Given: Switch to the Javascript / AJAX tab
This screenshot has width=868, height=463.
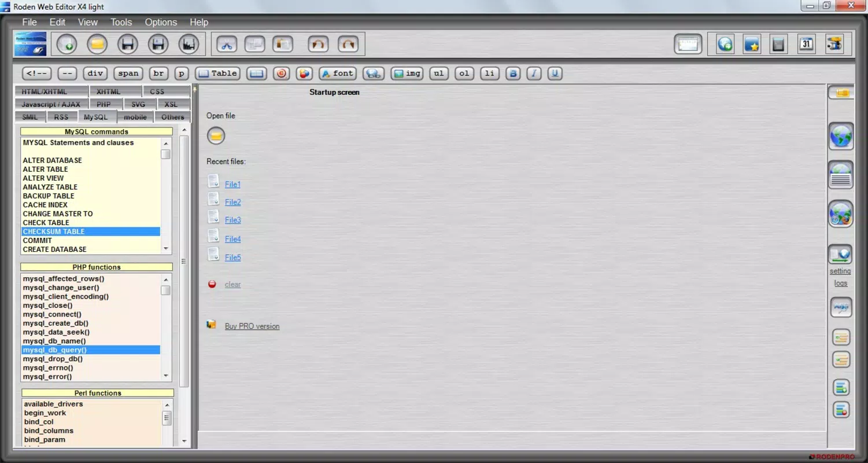Looking at the screenshot, I should pyautogui.click(x=51, y=104).
